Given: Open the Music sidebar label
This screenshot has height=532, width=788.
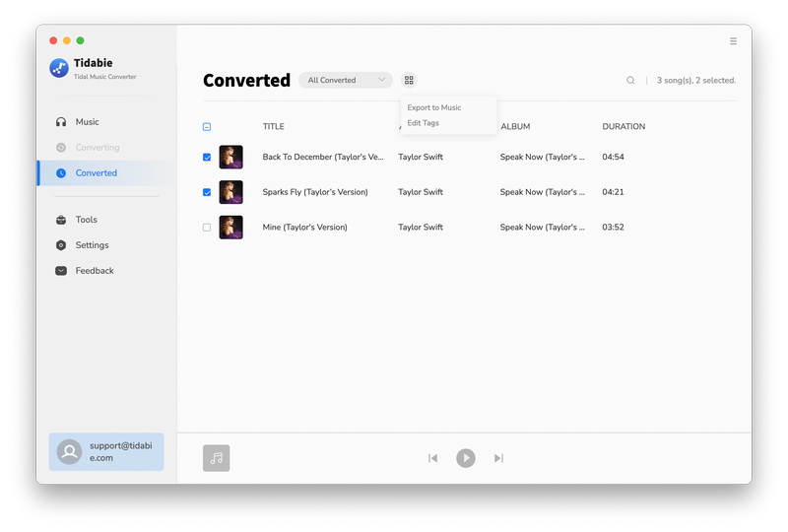Looking at the screenshot, I should pyautogui.click(x=87, y=122).
